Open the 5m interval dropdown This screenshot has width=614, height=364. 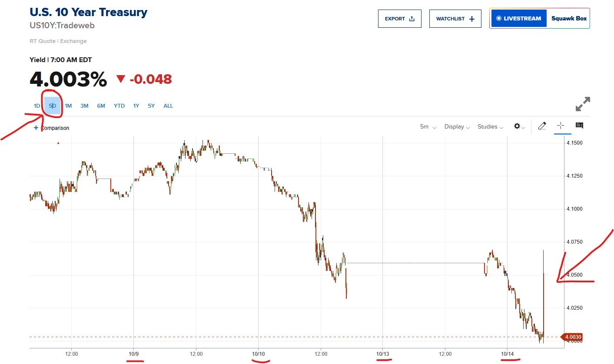coord(428,127)
